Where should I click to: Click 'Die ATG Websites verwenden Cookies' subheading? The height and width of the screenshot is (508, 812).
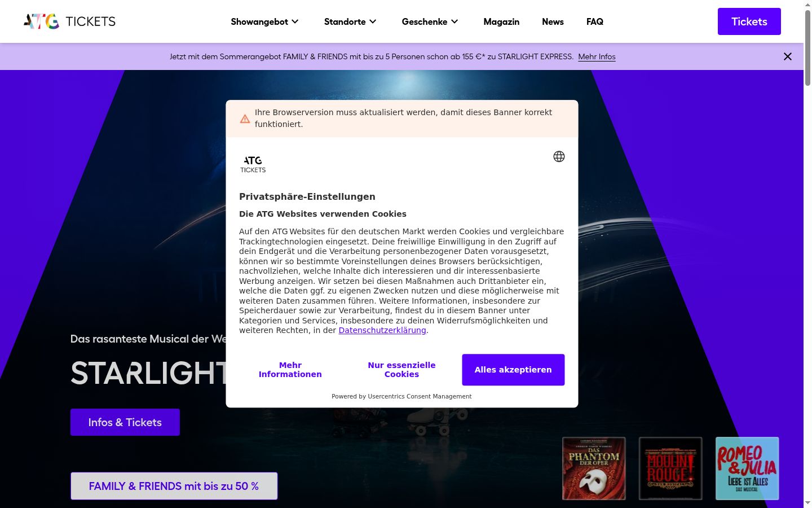pyautogui.click(x=323, y=214)
